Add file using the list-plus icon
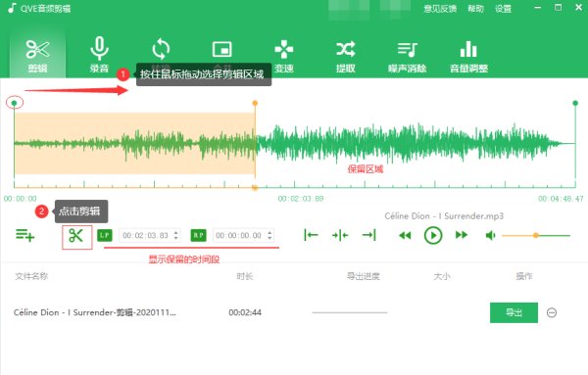The height and width of the screenshot is (375, 588). click(x=24, y=235)
